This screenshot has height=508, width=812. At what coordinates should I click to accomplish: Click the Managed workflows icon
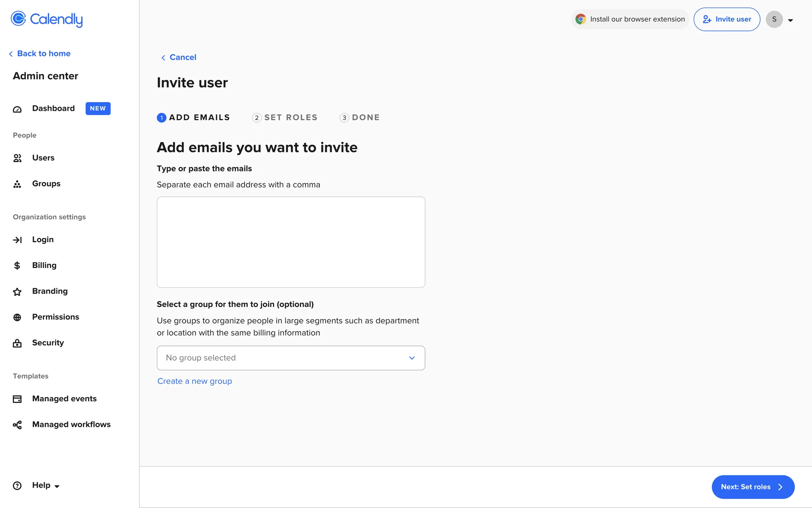point(17,425)
